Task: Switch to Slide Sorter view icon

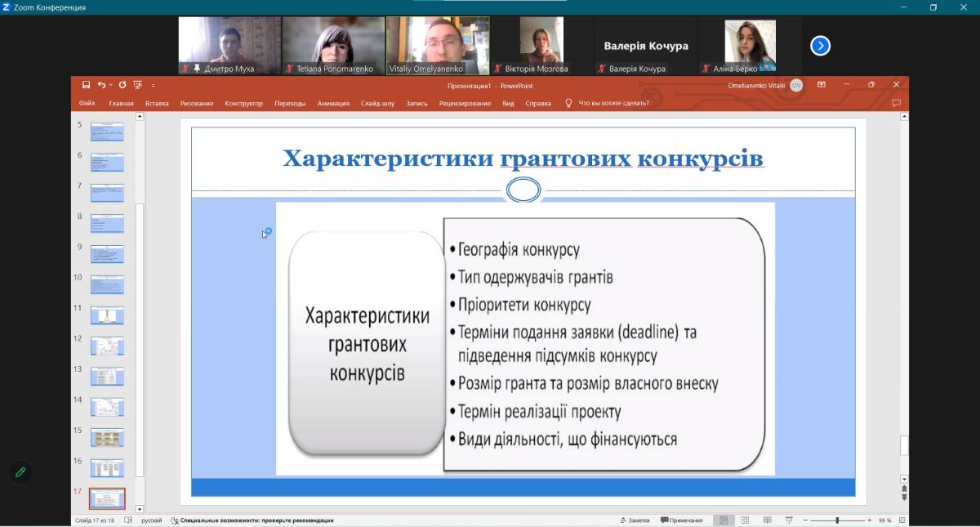Action: pos(745,520)
